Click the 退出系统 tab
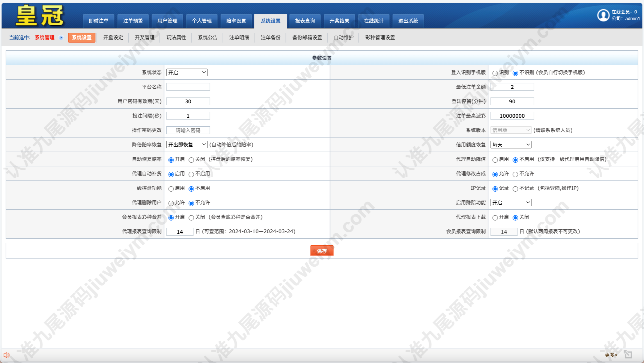The image size is (644, 363). point(408,21)
